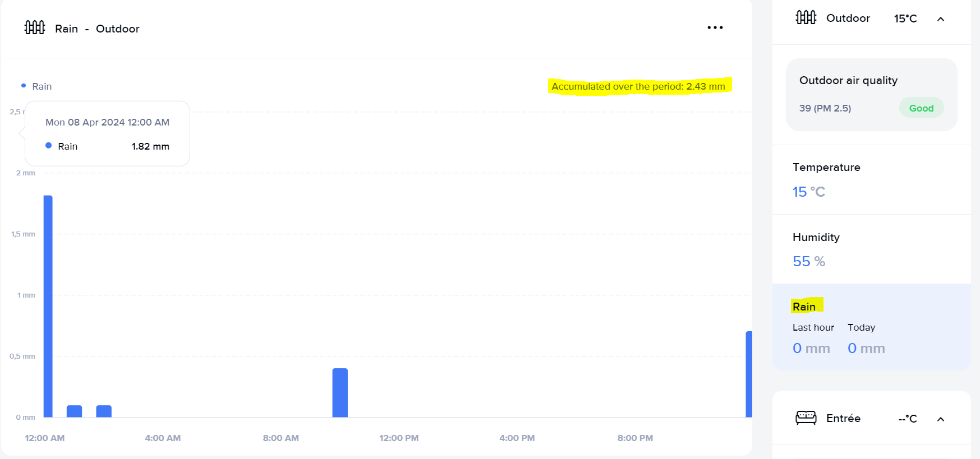Image resolution: width=980 pixels, height=459 pixels.
Task: Click the rain bar at right edge
Action: coord(748,374)
